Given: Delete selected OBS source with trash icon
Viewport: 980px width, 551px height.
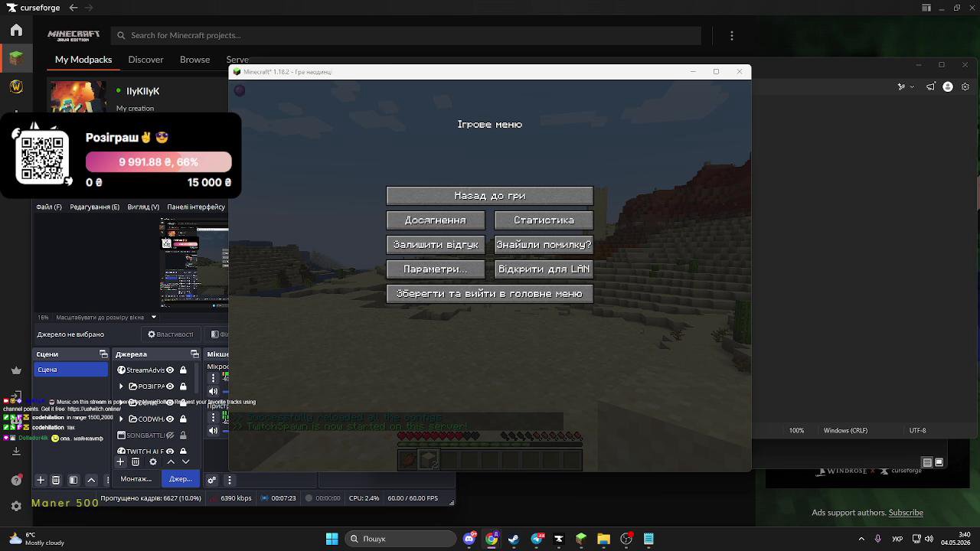Looking at the screenshot, I should click(136, 461).
